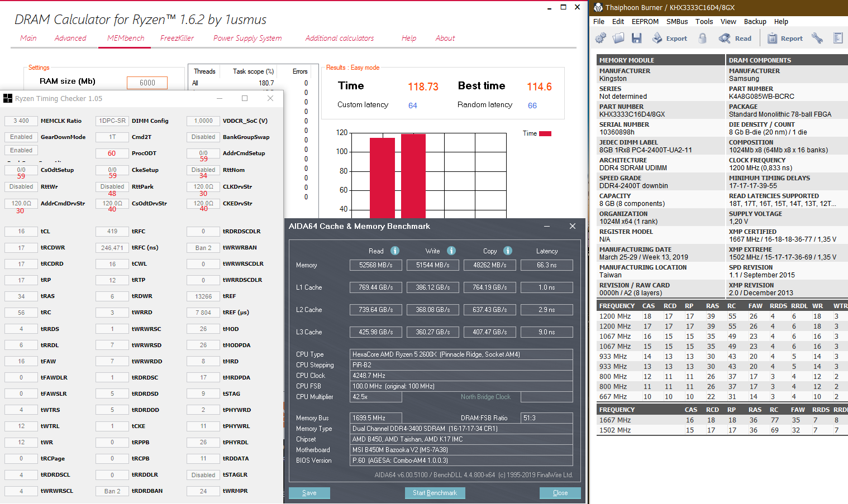Open the Power Supply System tab

point(247,38)
